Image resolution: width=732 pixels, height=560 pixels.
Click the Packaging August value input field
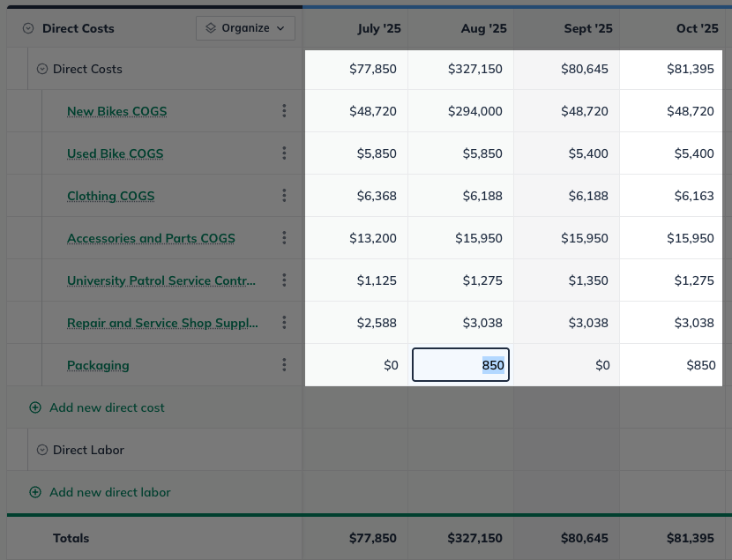coord(460,364)
